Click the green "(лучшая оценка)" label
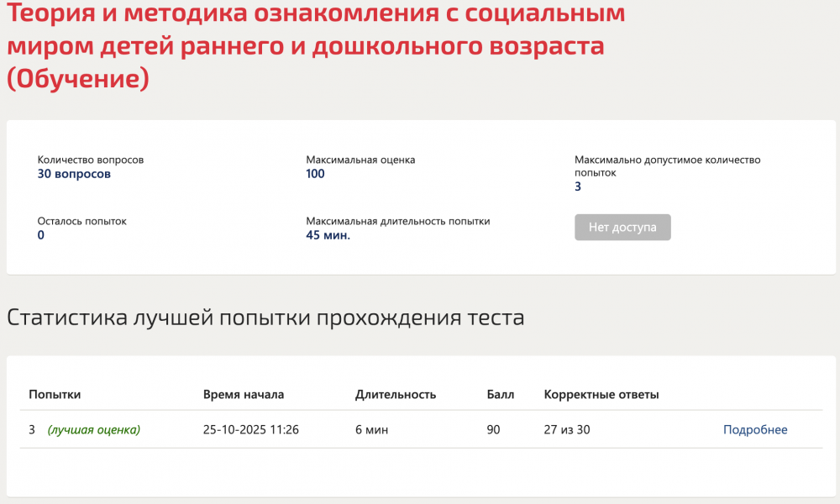This screenshot has width=840, height=504. [94, 430]
